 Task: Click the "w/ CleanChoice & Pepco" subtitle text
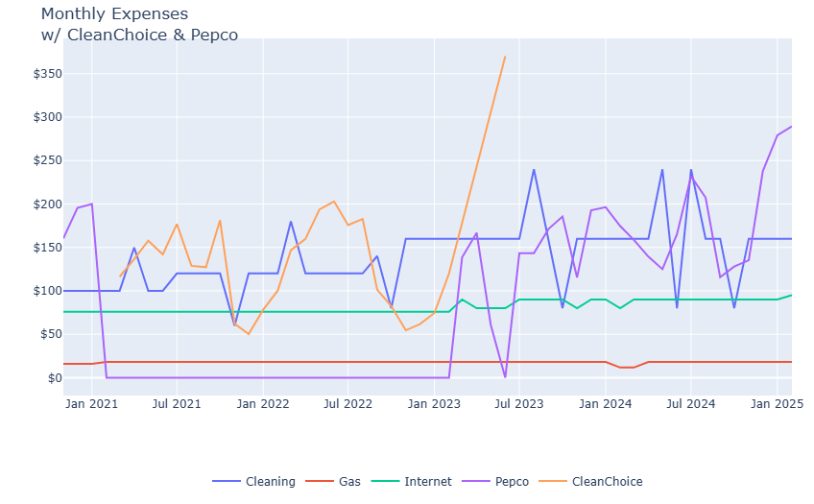click(x=139, y=36)
